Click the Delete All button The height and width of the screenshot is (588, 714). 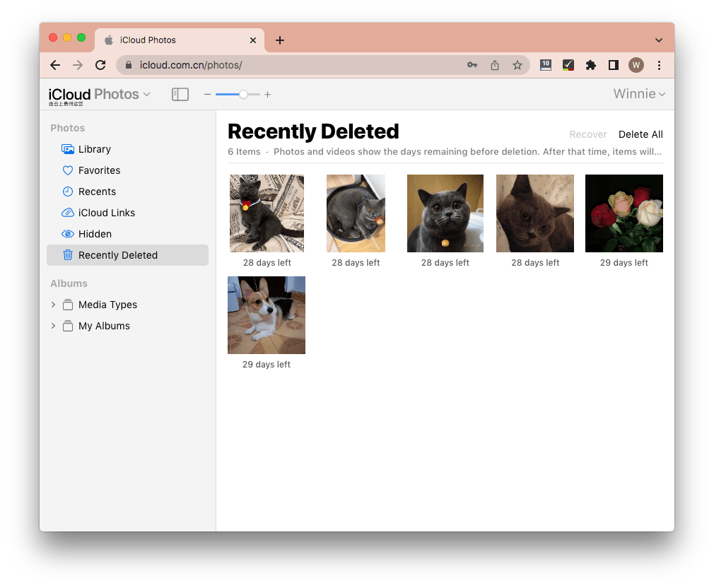pyautogui.click(x=640, y=134)
